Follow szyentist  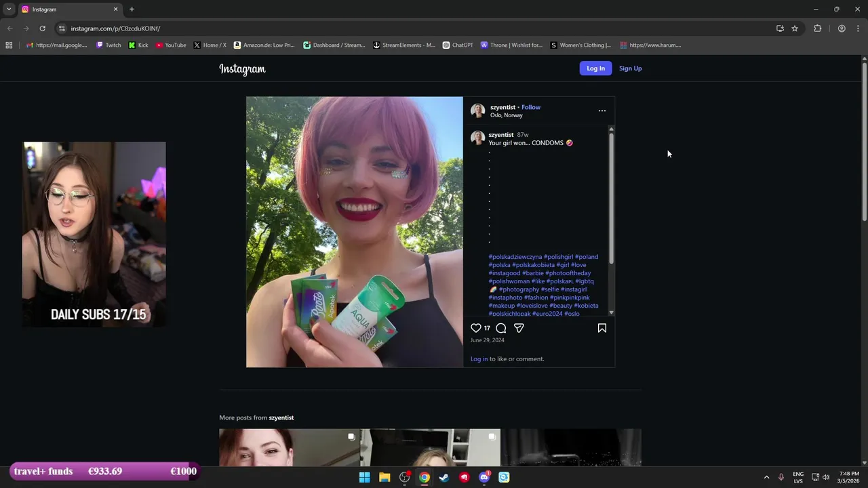click(531, 107)
